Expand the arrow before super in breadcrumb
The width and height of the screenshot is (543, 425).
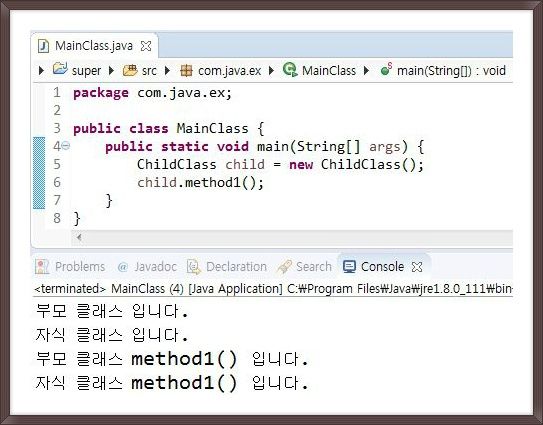pyautogui.click(x=41, y=71)
